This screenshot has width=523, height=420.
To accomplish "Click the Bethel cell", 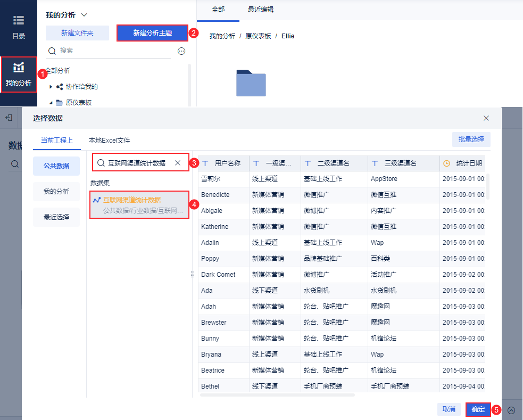I will [x=223, y=386].
